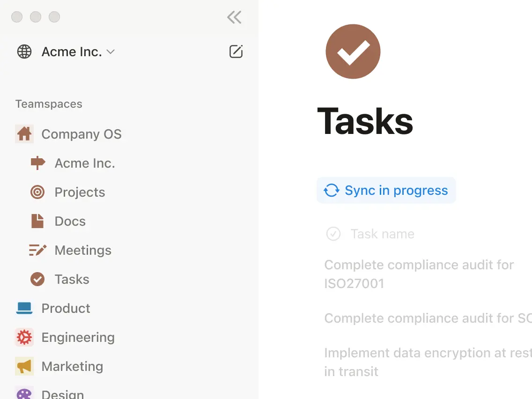
Task: Toggle completion on the ISO27001 audit task
Action: pos(418,274)
